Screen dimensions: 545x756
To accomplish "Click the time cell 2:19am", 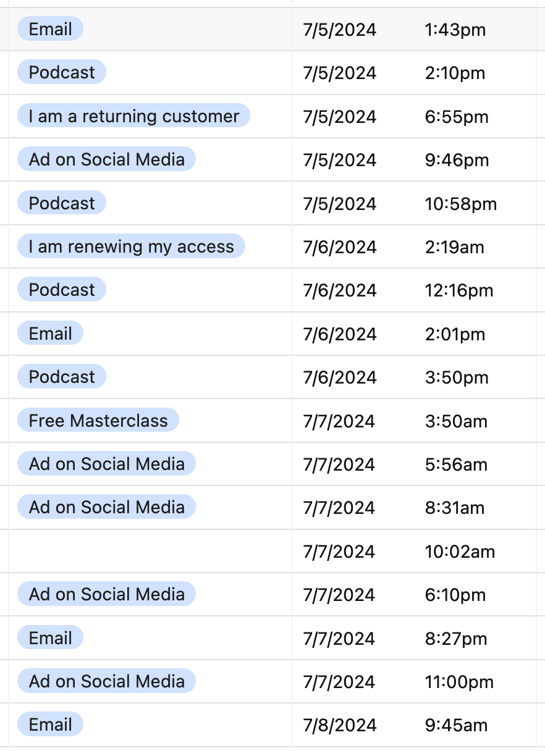I will tap(454, 247).
